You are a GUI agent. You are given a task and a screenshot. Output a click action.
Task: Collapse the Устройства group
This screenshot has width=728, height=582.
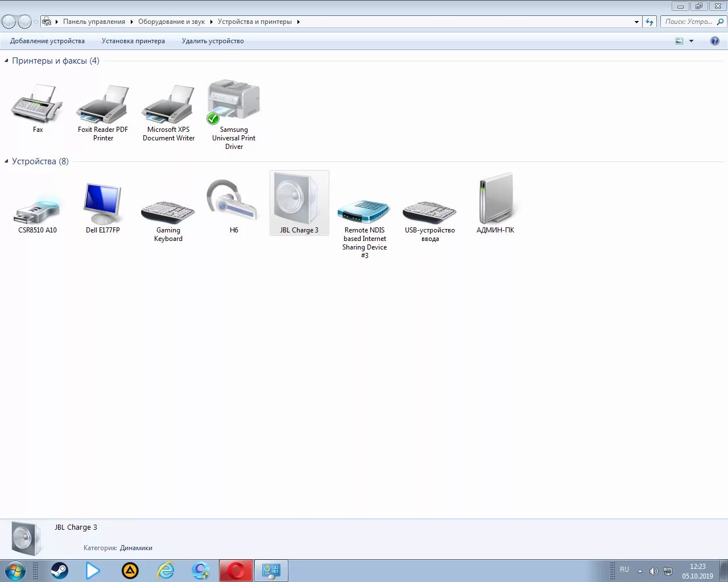[x=6, y=161]
